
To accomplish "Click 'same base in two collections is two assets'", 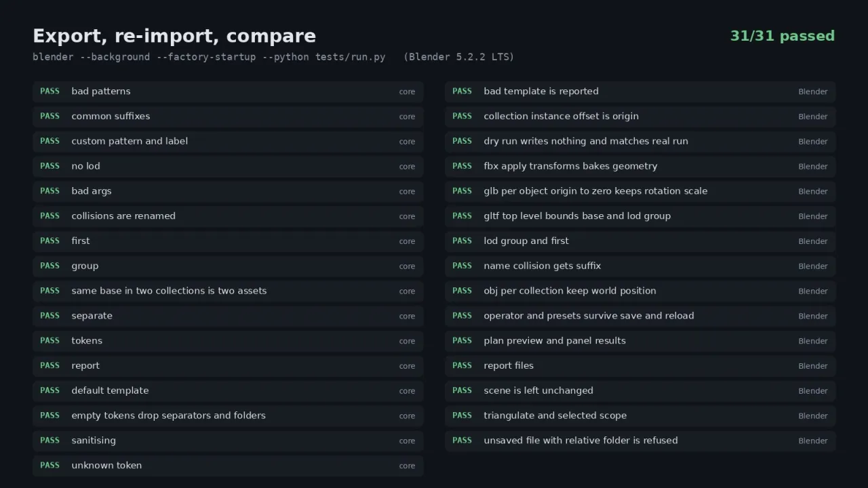I will 228,291.
